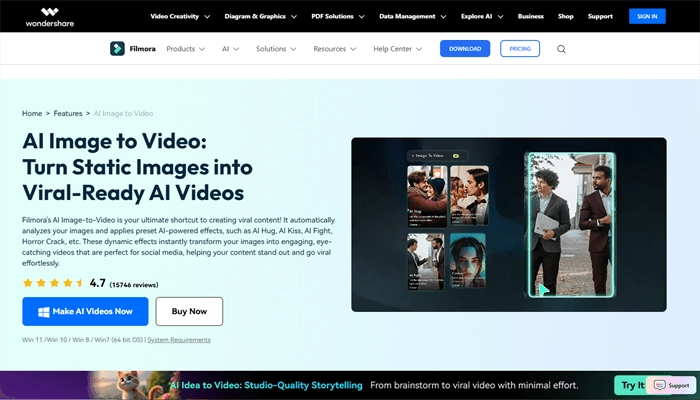
Task: Open the Products dropdown
Action: click(186, 49)
